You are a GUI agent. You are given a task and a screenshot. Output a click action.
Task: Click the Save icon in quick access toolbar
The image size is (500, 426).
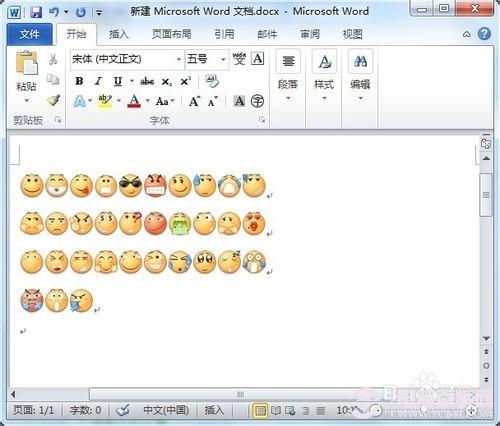(x=36, y=12)
